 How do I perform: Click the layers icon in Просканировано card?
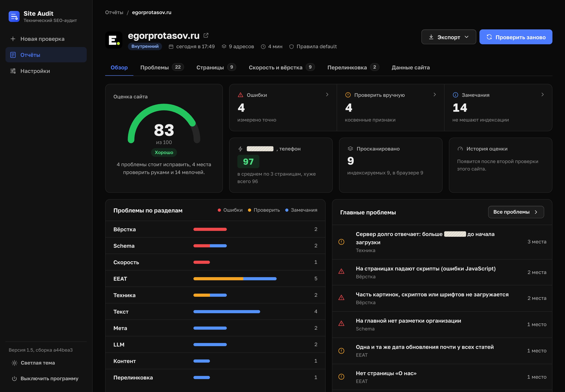[350, 149]
